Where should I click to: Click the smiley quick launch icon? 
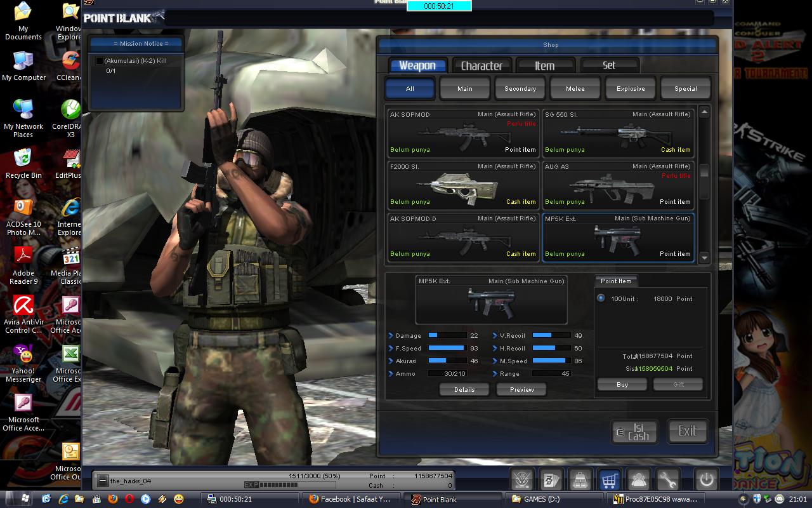pos(179,499)
